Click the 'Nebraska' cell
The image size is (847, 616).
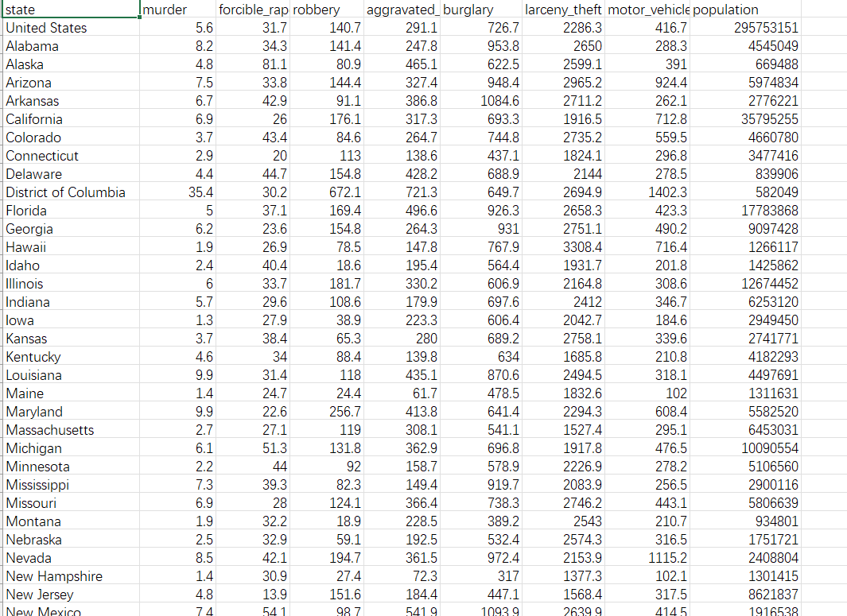pyautogui.click(x=70, y=540)
